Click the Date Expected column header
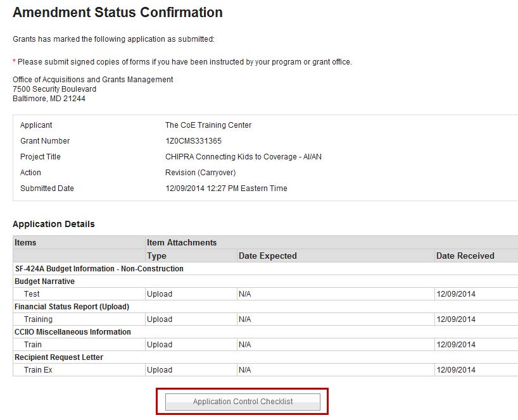 point(267,256)
